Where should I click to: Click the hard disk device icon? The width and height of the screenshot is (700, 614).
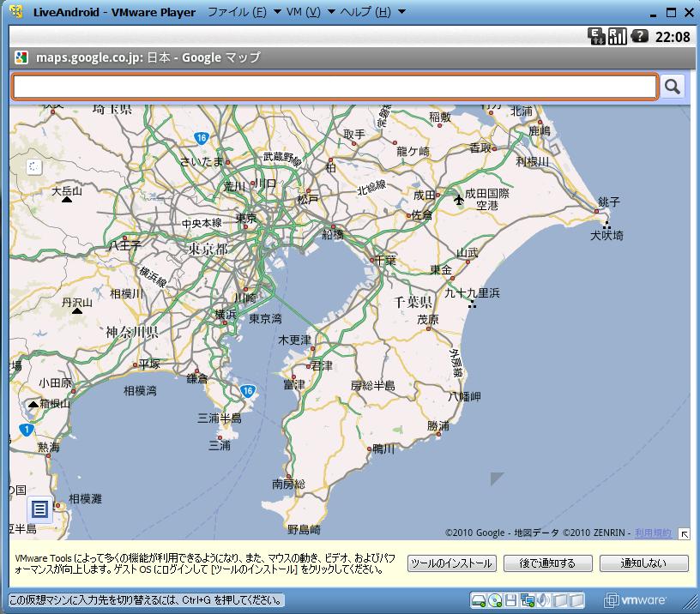tap(479, 601)
